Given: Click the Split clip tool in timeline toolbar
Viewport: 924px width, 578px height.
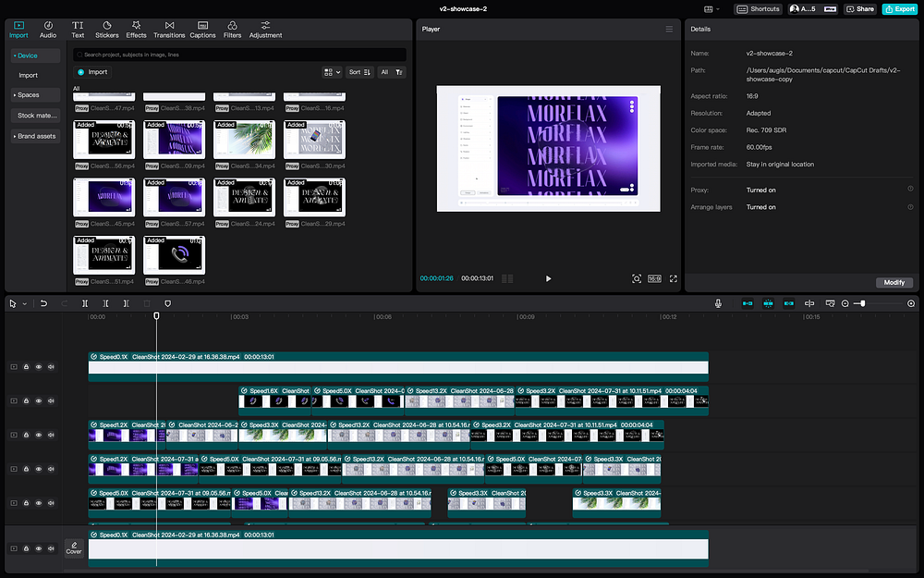Looking at the screenshot, I should (x=85, y=303).
